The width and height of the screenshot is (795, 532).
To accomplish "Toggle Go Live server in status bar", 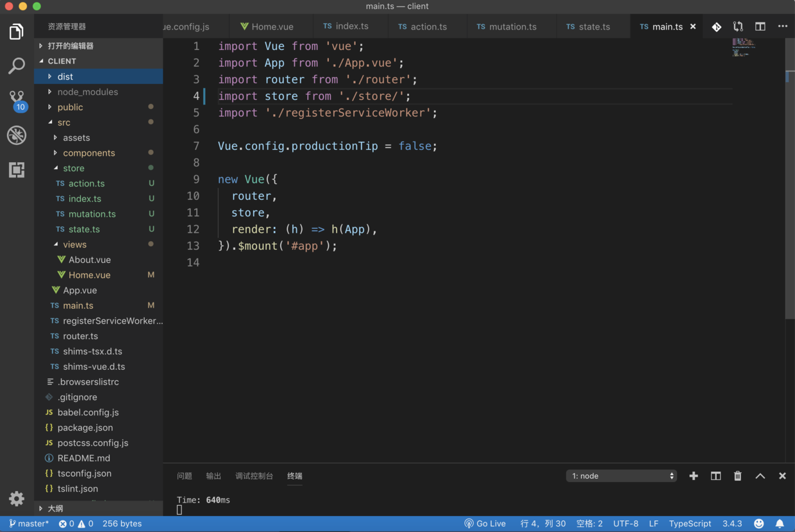I will tap(485, 524).
